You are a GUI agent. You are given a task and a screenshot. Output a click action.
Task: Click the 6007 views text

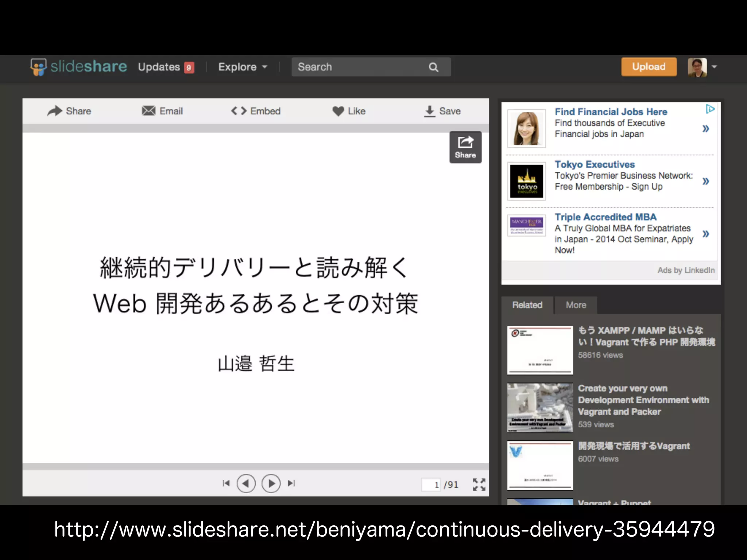[x=598, y=459]
